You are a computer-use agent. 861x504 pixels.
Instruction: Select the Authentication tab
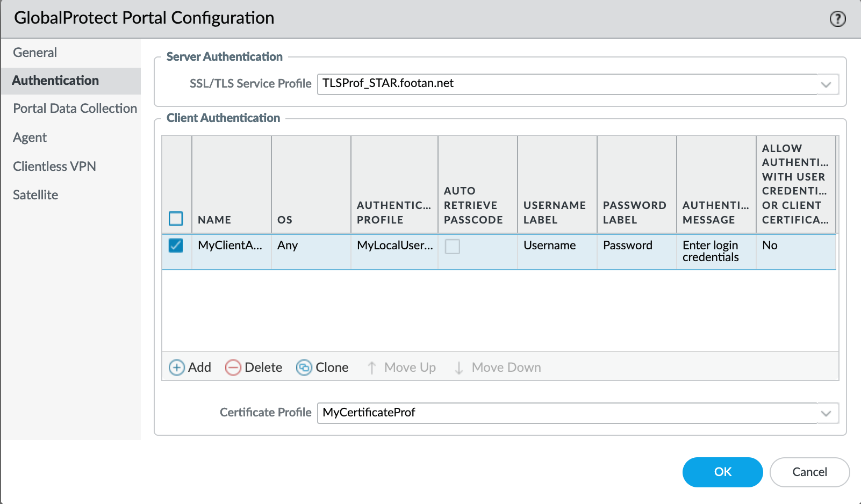coord(71,81)
